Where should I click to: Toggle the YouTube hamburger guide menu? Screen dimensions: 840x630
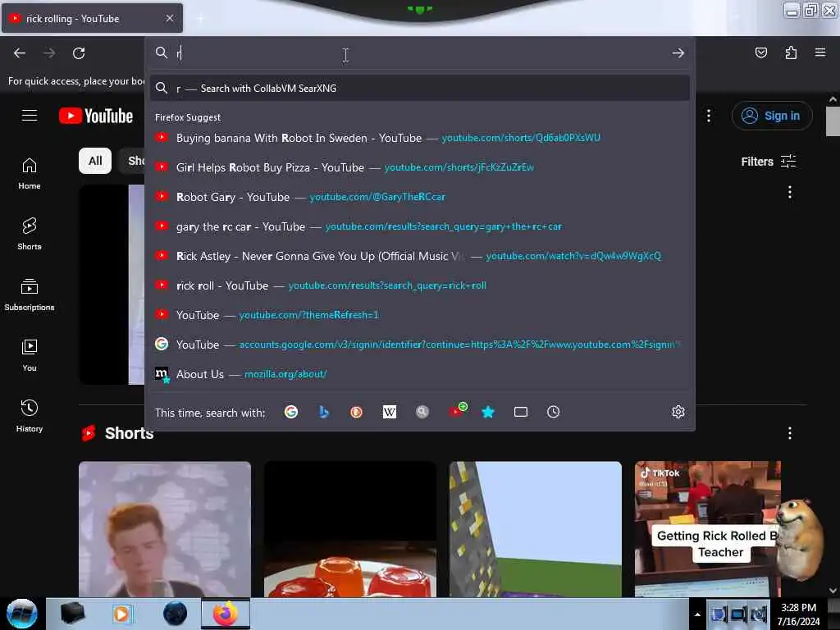pos(30,116)
